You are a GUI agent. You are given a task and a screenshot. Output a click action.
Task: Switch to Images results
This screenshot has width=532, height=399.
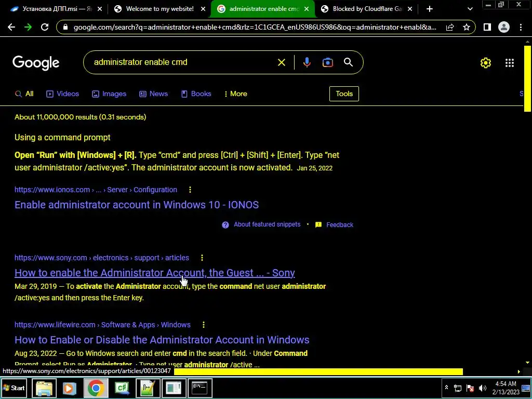pos(109,94)
